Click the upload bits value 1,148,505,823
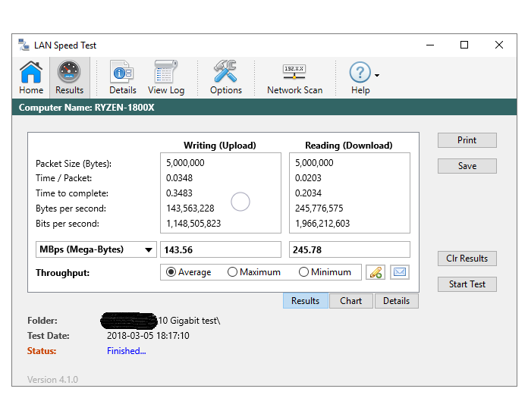 [193, 224]
